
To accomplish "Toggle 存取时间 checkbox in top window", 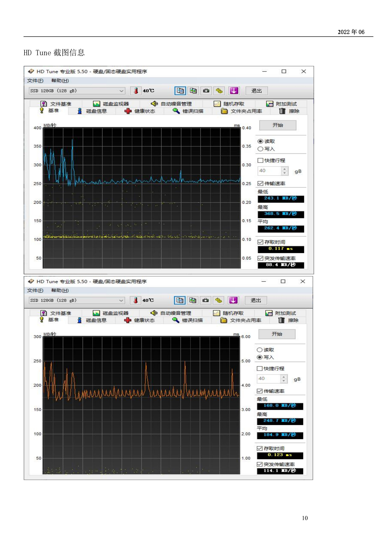I will point(260,242).
